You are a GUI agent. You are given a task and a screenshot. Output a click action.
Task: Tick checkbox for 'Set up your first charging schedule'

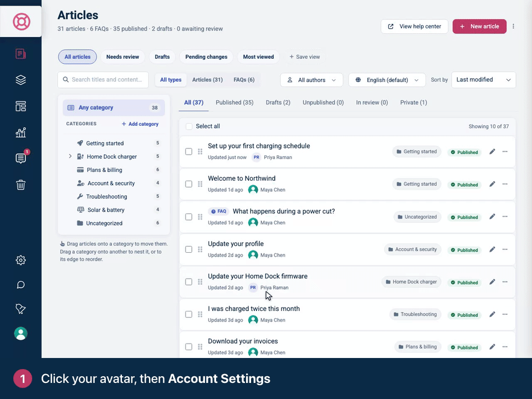tap(188, 152)
